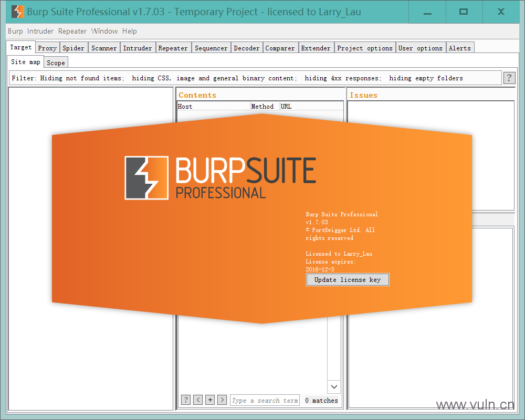The height and width of the screenshot is (420, 525).
Task: Click the next match arrow button
Action: pyautogui.click(x=222, y=400)
